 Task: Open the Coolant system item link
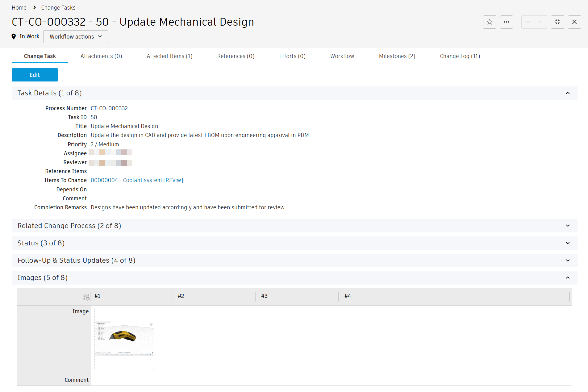(x=137, y=180)
